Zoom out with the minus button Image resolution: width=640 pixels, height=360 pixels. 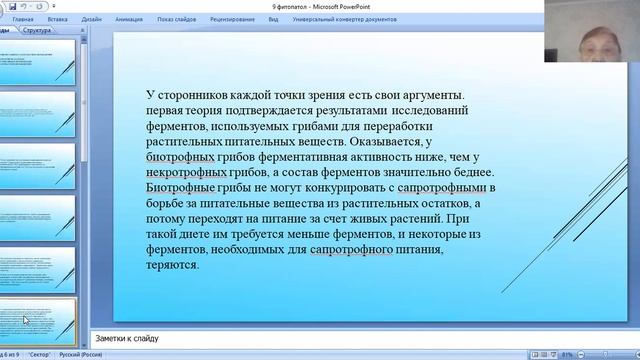point(581,355)
